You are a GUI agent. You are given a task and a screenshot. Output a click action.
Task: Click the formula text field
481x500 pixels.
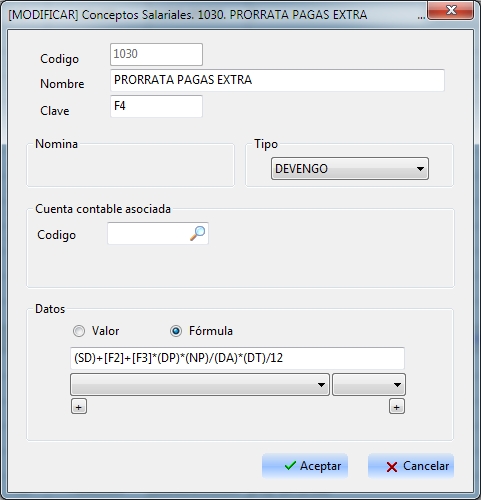point(237,358)
